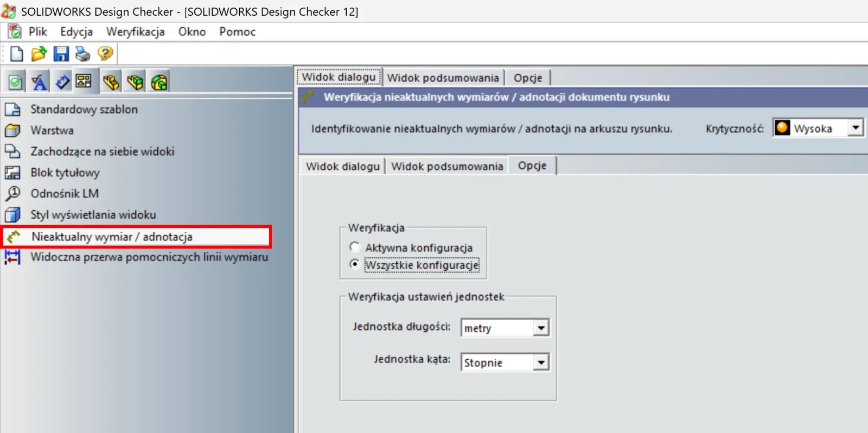Select Widoczna przerwa pomocniczych linii wymiaru check
This screenshot has height=433, width=868.
click(x=149, y=257)
